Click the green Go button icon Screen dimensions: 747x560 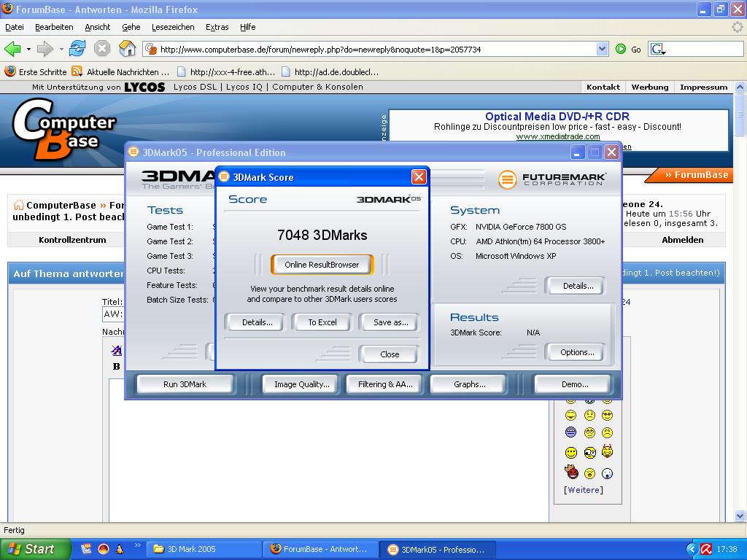(620, 49)
